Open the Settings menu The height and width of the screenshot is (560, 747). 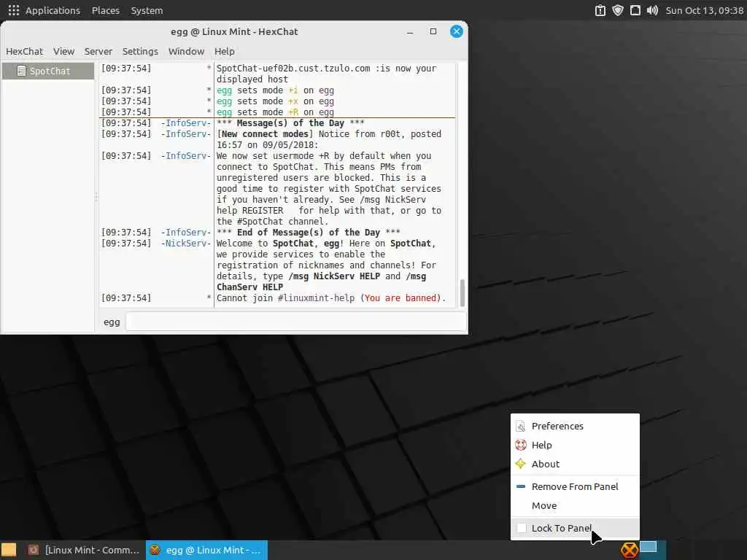click(140, 52)
